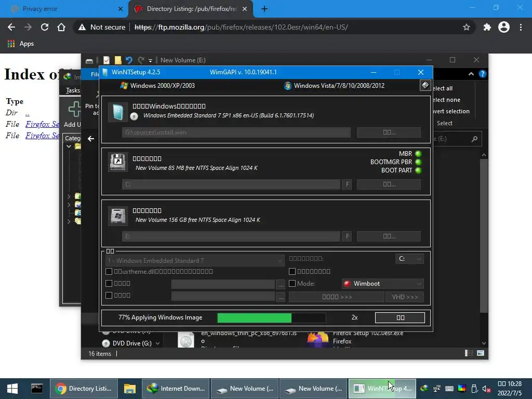The height and width of the screenshot is (399, 532).
Task: Open the Explorer quick access toolbar dropdown
Action: [x=150, y=60]
